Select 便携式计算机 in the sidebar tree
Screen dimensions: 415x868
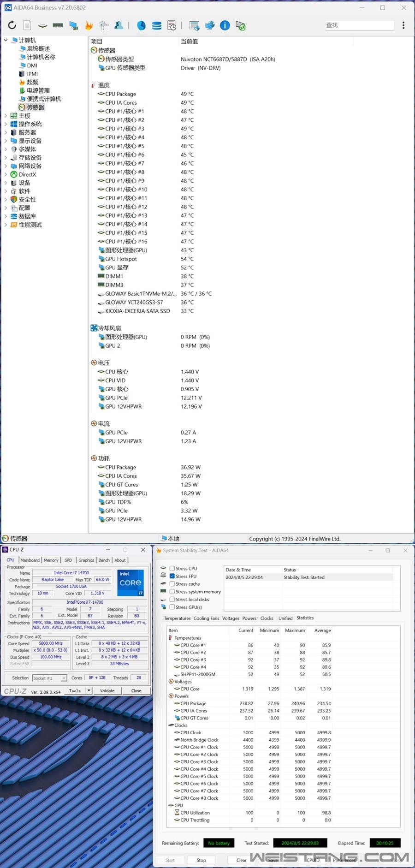coord(44,99)
